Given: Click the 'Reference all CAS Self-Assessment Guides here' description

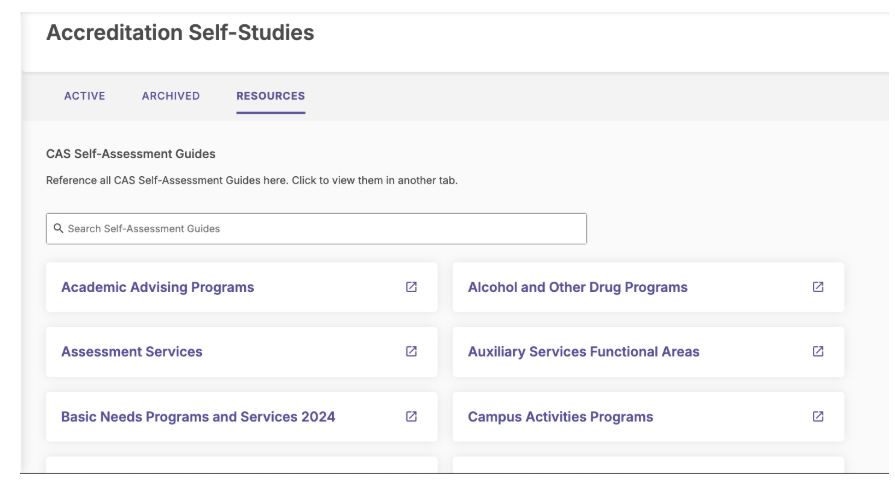Looking at the screenshot, I should click(x=252, y=180).
